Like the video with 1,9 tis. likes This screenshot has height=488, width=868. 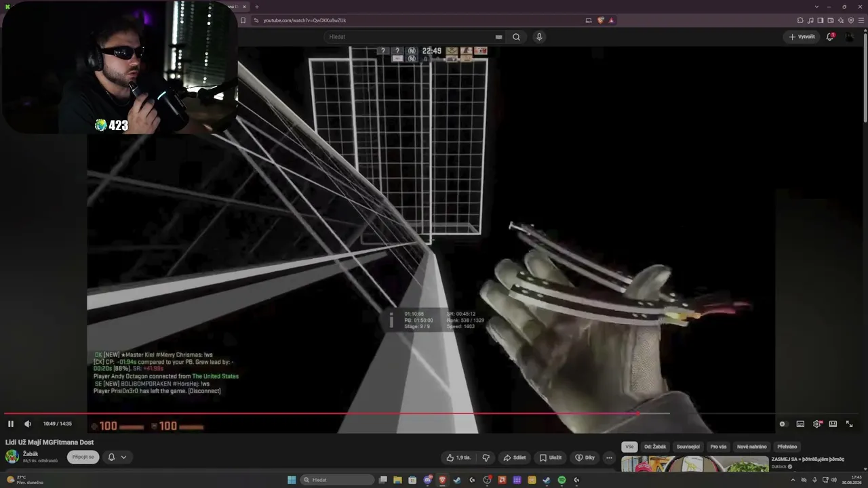[x=458, y=457]
